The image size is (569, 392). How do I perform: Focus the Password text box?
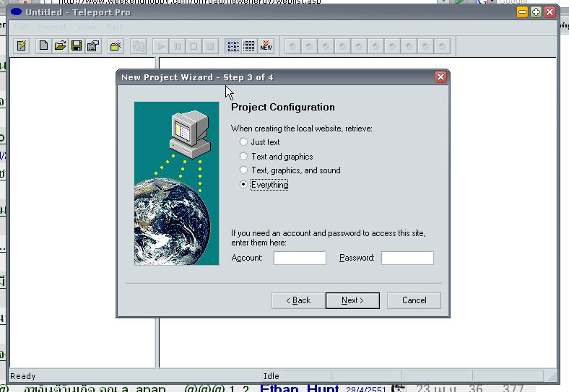pyautogui.click(x=407, y=258)
